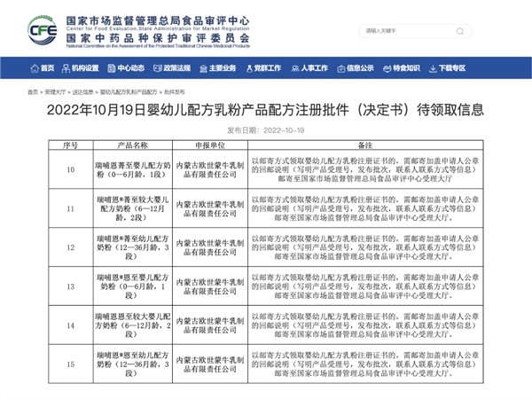Click the serial number cell 10
This screenshot has width=532, height=399.
point(71,169)
